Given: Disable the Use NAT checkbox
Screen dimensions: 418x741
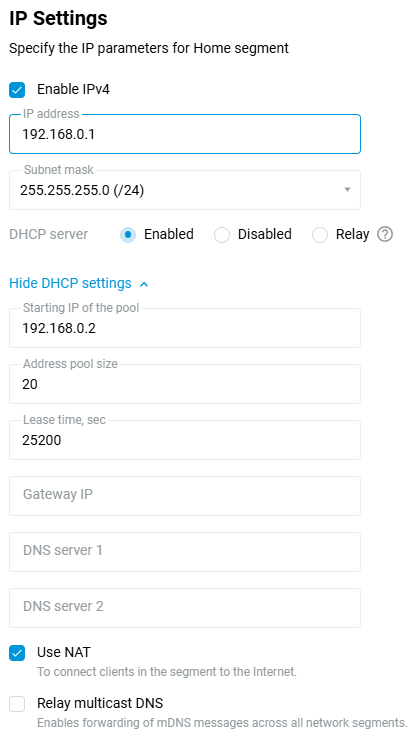Looking at the screenshot, I should (17, 653).
